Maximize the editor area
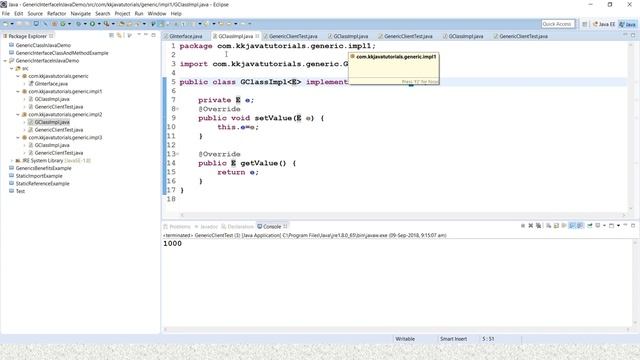The image size is (640, 360). click(x=633, y=35)
